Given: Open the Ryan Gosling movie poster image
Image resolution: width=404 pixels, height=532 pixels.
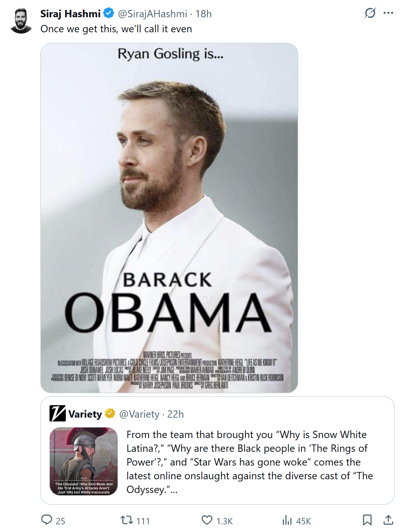Looking at the screenshot, I should tap(169, 218).
